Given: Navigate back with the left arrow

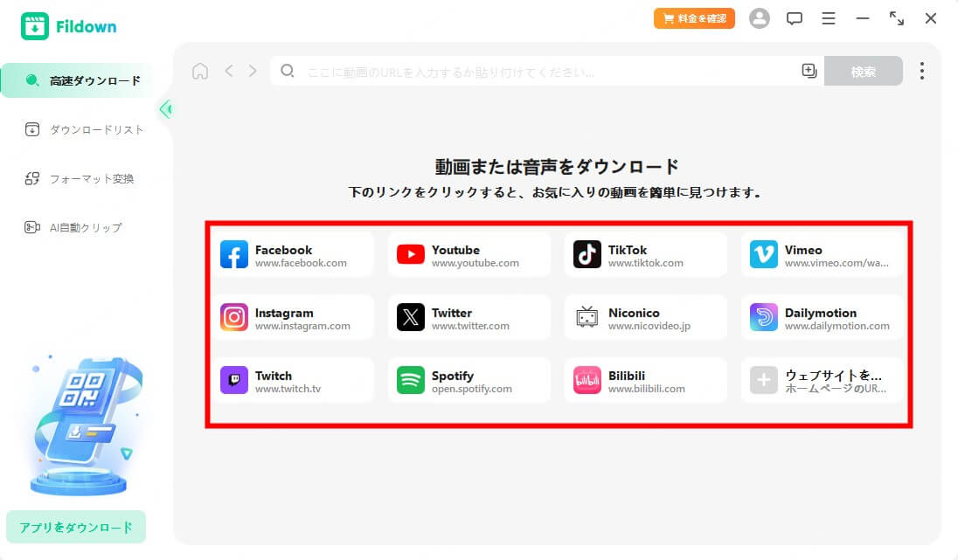Looking at the screenshot, I should tap(229, 72).
